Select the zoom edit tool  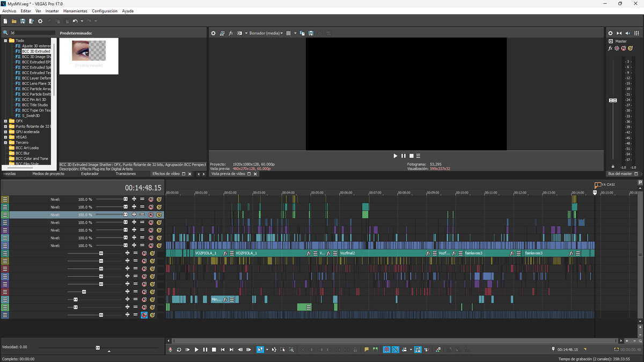(291, 349)
